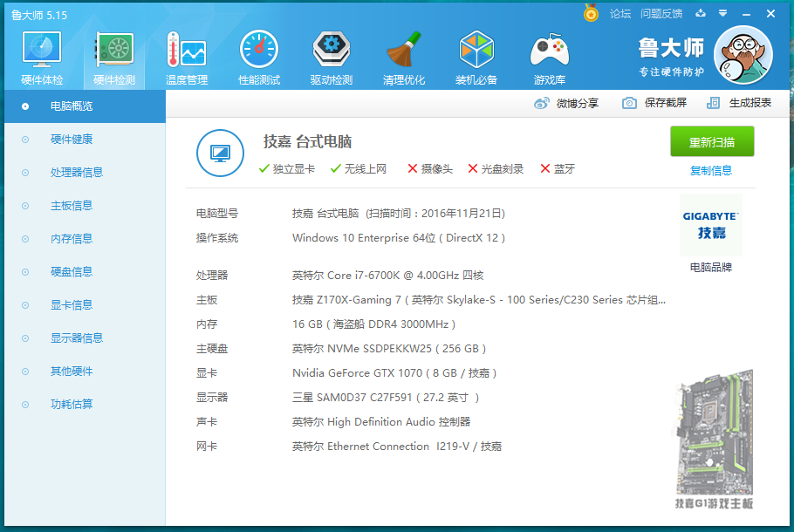The image size is (794, 532).
Task: Open the title bar dropdown menu arrow
Action: click(722, 14)
